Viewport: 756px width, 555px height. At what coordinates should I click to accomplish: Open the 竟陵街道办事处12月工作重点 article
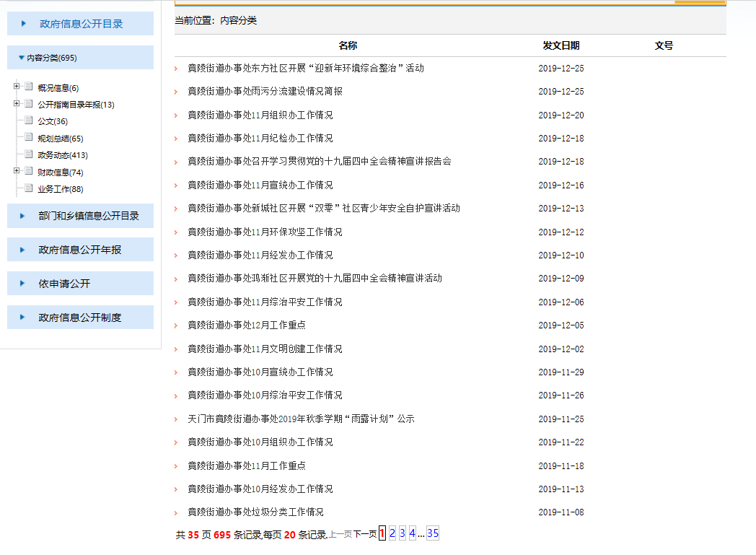pyautogui.click(x=246, y=325)
